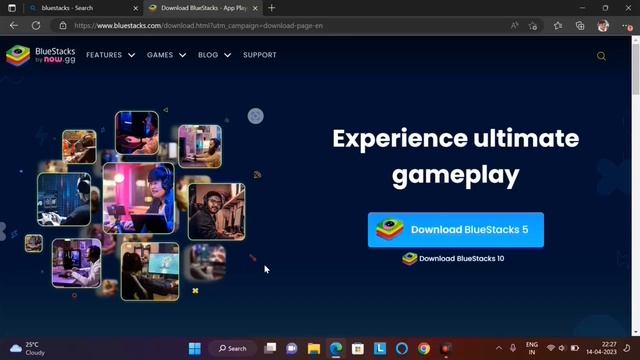Open the Collections icon in the Edge toolbar
The image size is (640, 360).
[x=580, y=26]
